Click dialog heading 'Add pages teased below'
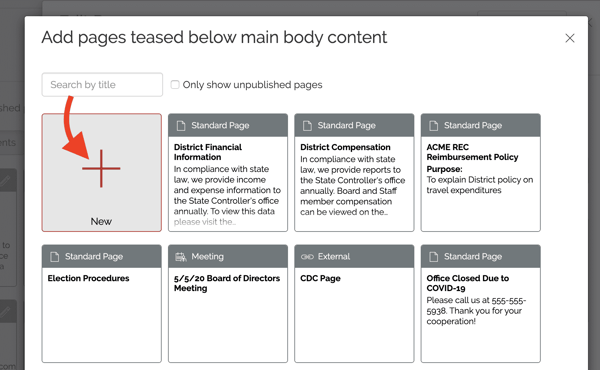Viewport: 600px width, 370px height. tap(214, 37)
